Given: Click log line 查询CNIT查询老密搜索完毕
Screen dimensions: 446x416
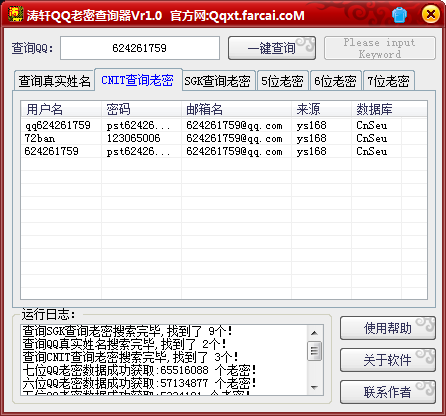Looking at the screenshot, I should pos(130,357).
